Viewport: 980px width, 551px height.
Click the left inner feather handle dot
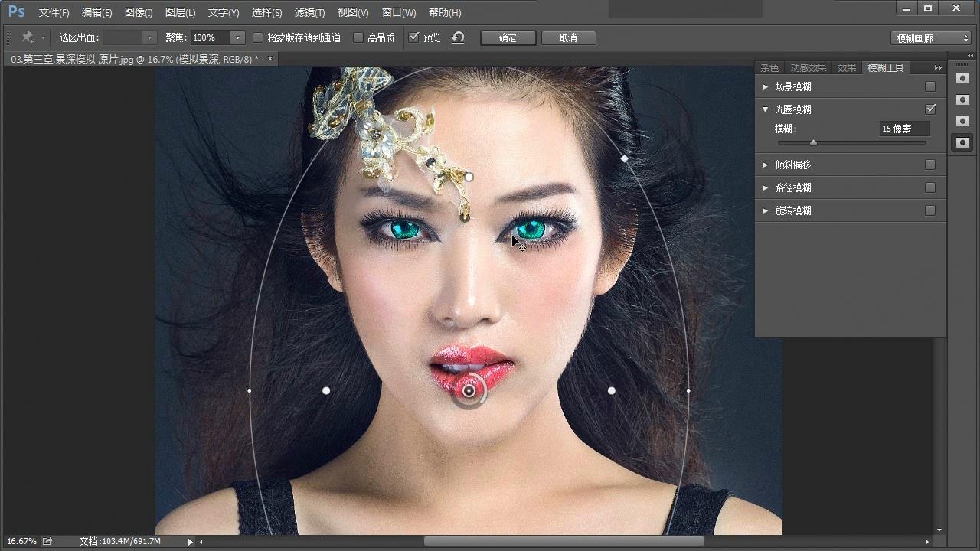326,390
